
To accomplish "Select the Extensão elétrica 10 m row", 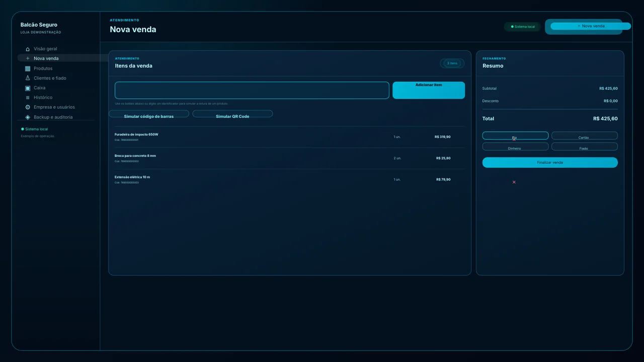I will pos(290,179).
